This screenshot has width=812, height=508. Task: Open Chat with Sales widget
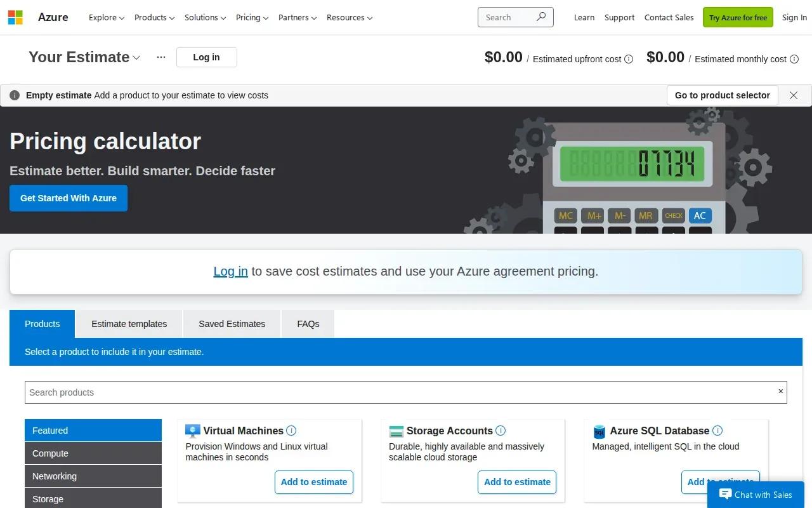click(x=756, y=495)
